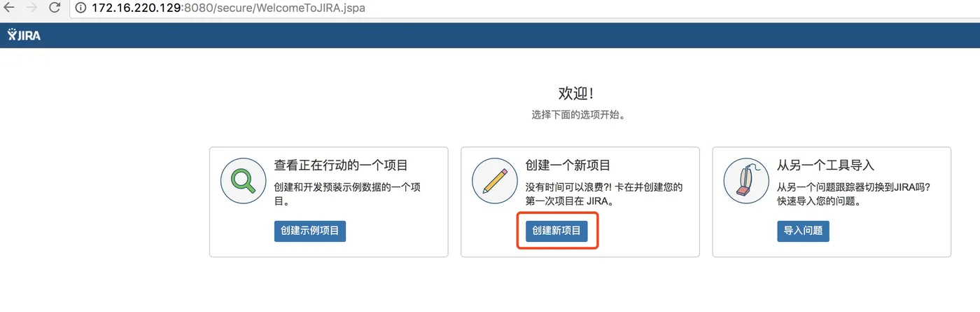This screenshot has width=980, height=312.
Task: Click the 创建一个新项目 title
Action: click(568, 165)
